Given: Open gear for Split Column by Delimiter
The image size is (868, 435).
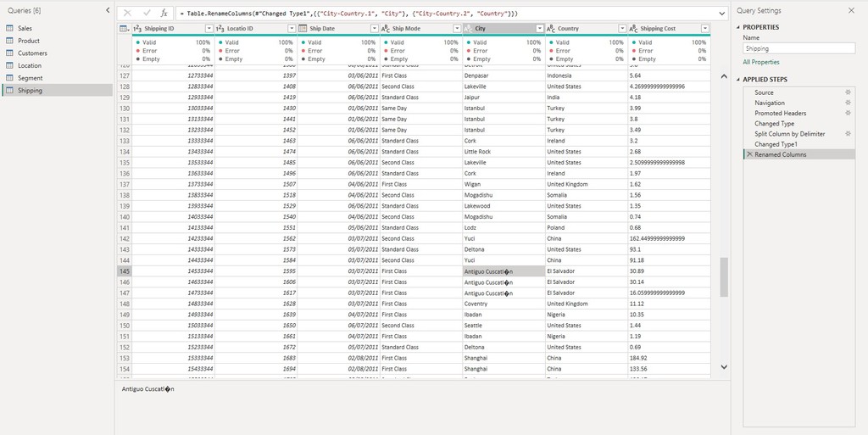Looking at the screenshot, I should (x=848, y=134).
